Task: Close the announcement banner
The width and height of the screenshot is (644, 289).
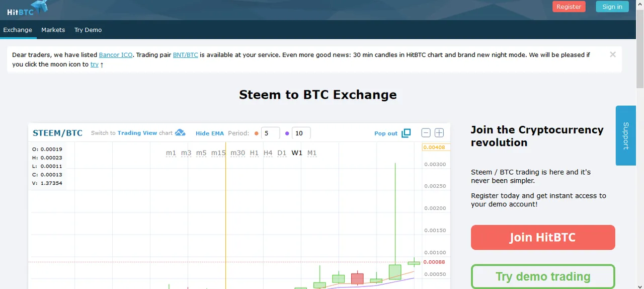Action: coord(613,54)
